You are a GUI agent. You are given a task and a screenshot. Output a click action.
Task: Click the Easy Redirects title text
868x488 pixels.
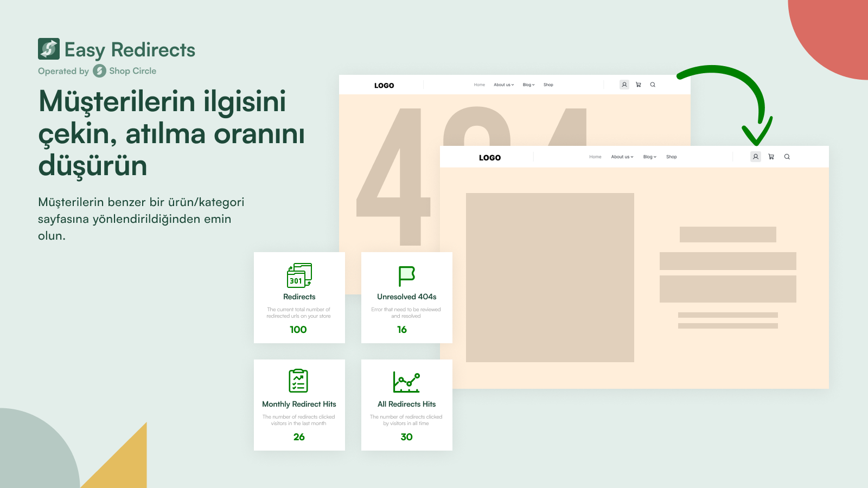pos(130,50)
